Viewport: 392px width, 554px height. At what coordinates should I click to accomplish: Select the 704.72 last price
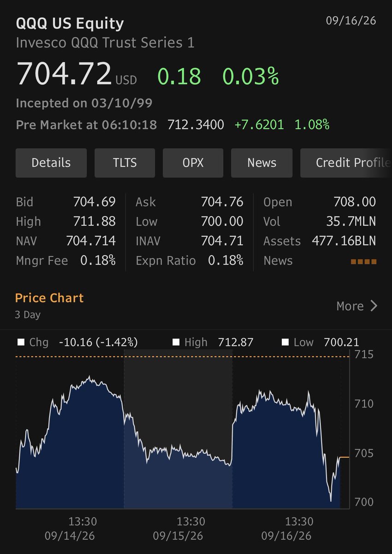click(64, 73)
